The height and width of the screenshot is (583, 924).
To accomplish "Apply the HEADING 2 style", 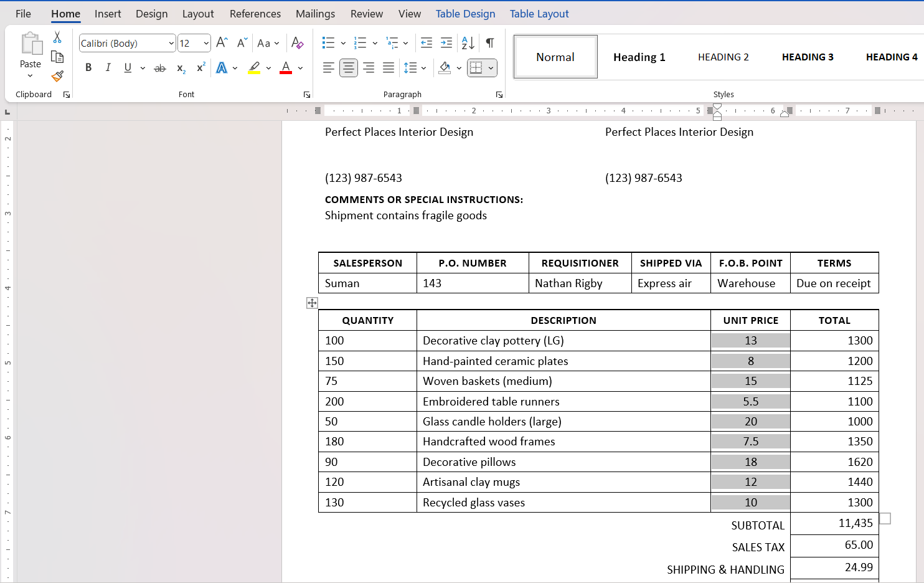I will pos(724,57).
